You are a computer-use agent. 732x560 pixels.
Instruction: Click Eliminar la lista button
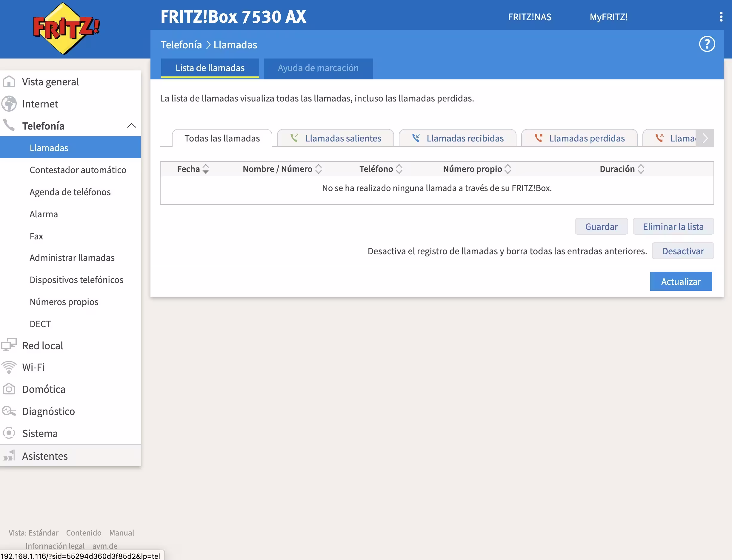(673, 227)
